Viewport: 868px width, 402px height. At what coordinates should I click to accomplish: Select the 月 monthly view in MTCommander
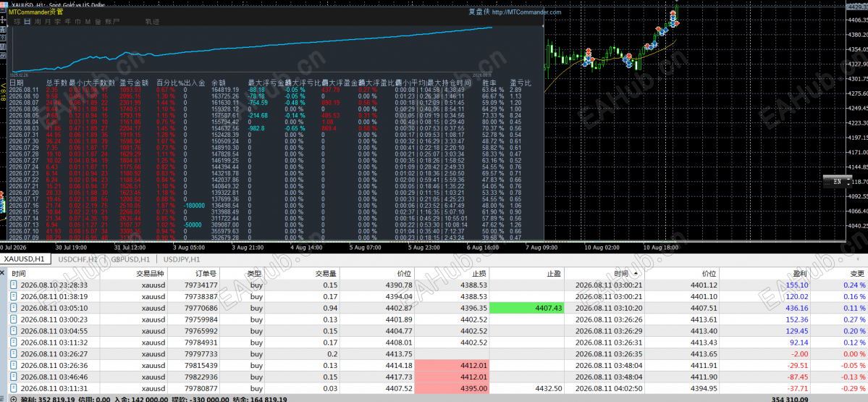pyautogui.click(x=48, y=22)
